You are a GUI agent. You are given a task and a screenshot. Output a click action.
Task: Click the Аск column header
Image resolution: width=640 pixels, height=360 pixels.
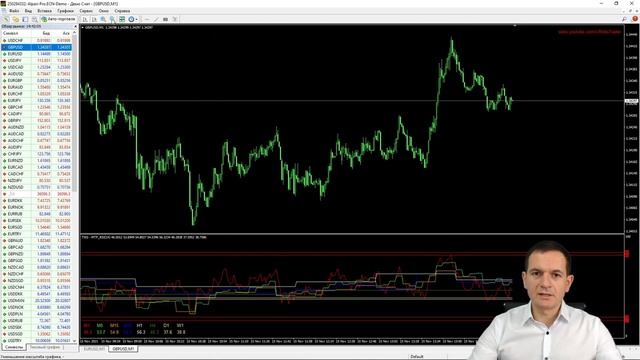click(66, 33)
